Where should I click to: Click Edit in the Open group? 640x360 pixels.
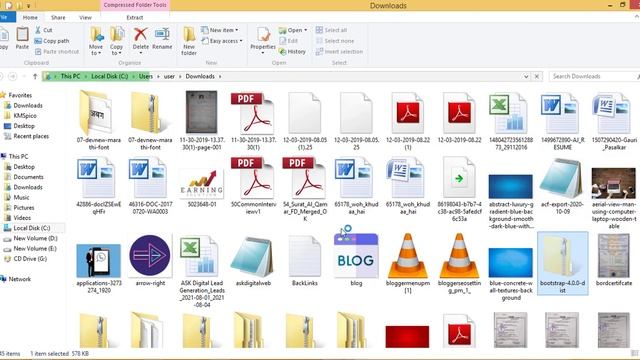coord(289,41)
